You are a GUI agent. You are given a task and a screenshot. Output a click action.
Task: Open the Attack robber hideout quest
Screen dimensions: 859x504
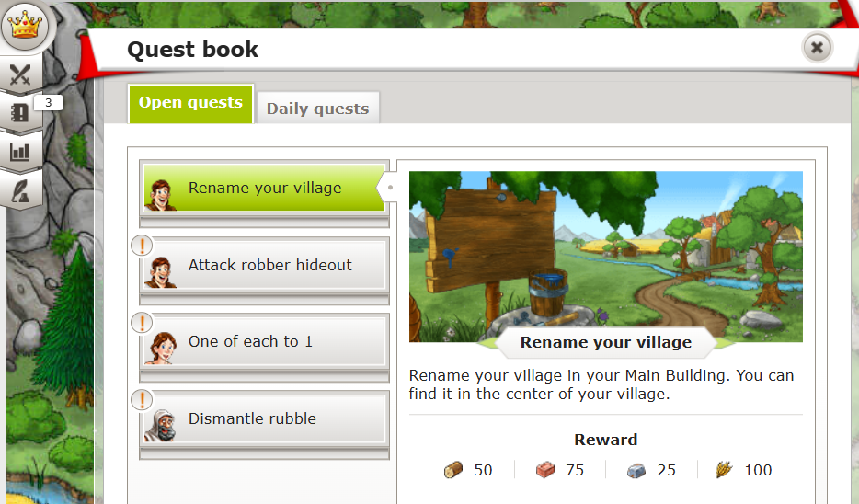pyautogui.click(x=264, y=265)
